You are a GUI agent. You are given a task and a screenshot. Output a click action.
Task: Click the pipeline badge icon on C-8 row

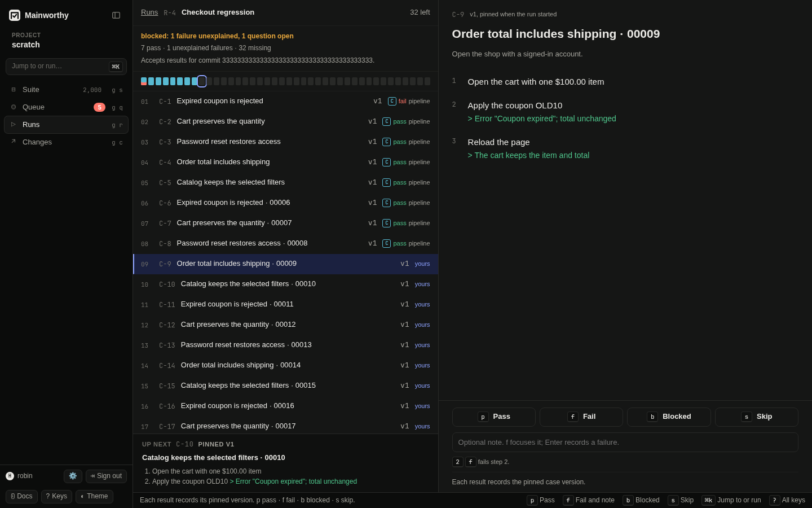(386, 244)
